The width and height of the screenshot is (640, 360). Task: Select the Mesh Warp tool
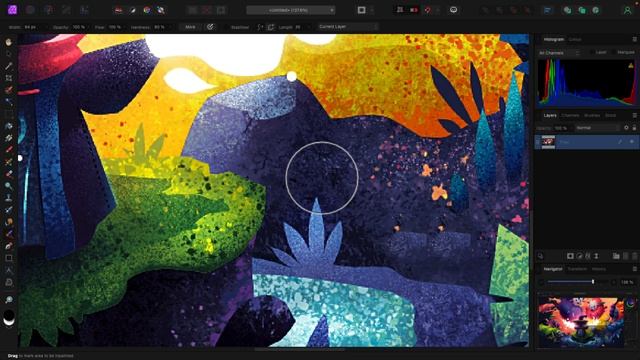[x=9, y=282]
